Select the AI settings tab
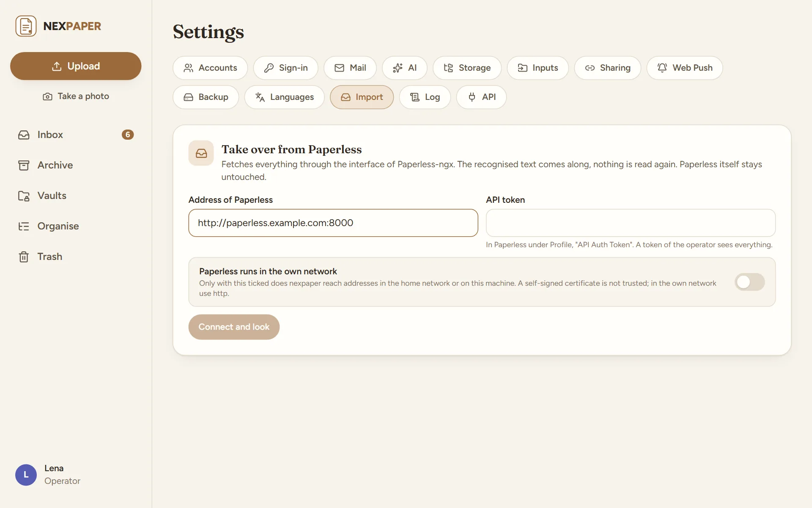The width and height of the screenshot is (812, 508). point(405,68)
